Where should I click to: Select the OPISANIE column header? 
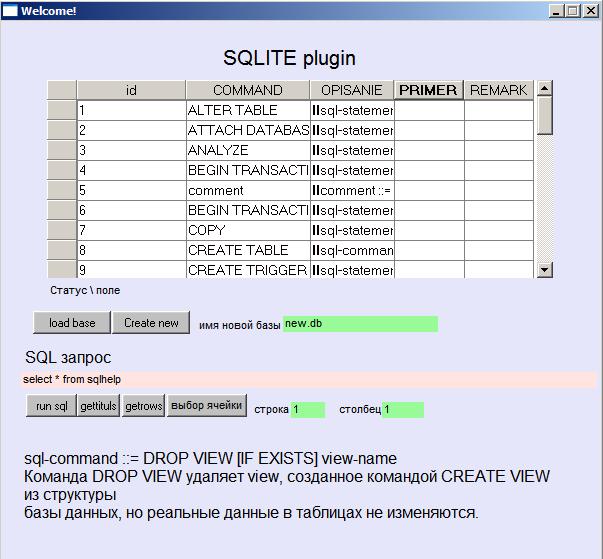coord(352,90)
